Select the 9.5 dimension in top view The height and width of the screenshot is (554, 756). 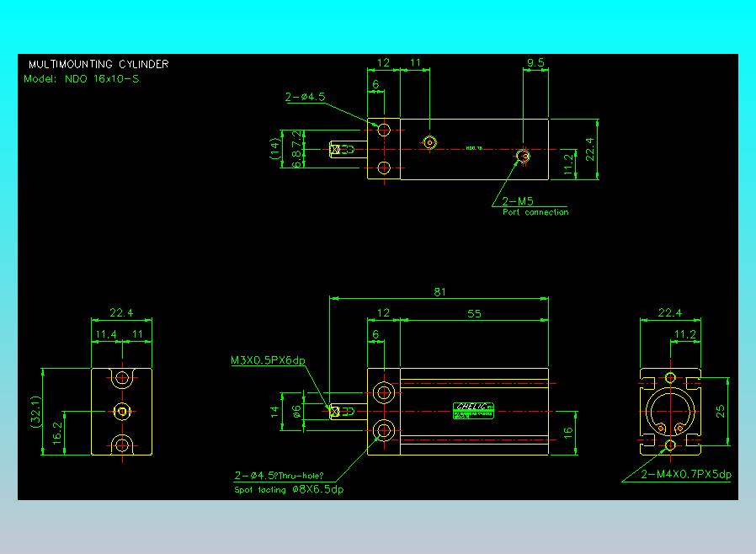[535, 62]
